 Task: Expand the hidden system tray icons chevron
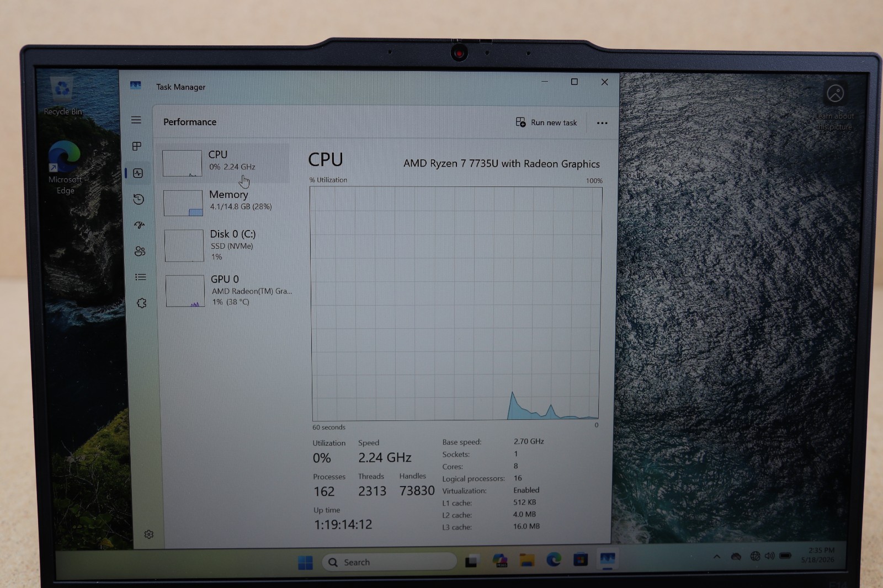(716, 557)
